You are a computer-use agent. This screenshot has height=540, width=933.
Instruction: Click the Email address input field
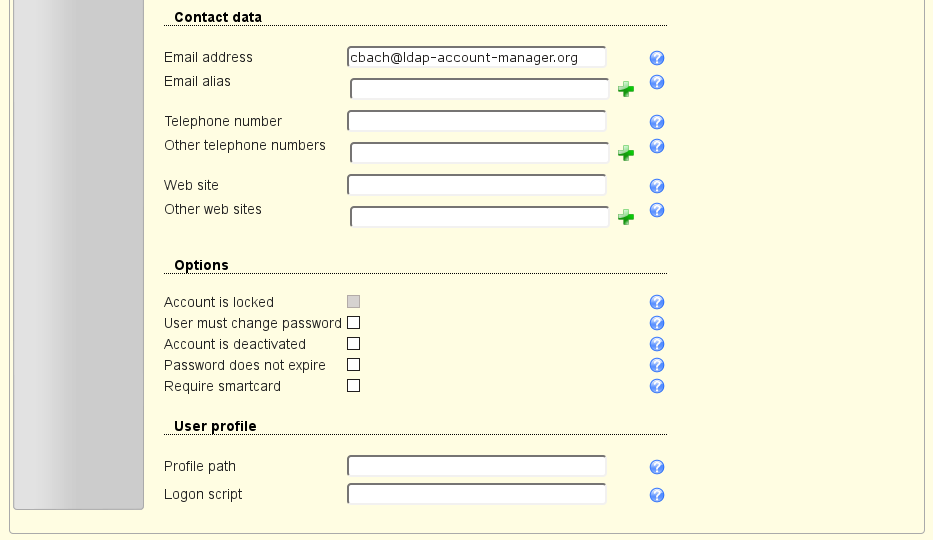pos(477,58)
